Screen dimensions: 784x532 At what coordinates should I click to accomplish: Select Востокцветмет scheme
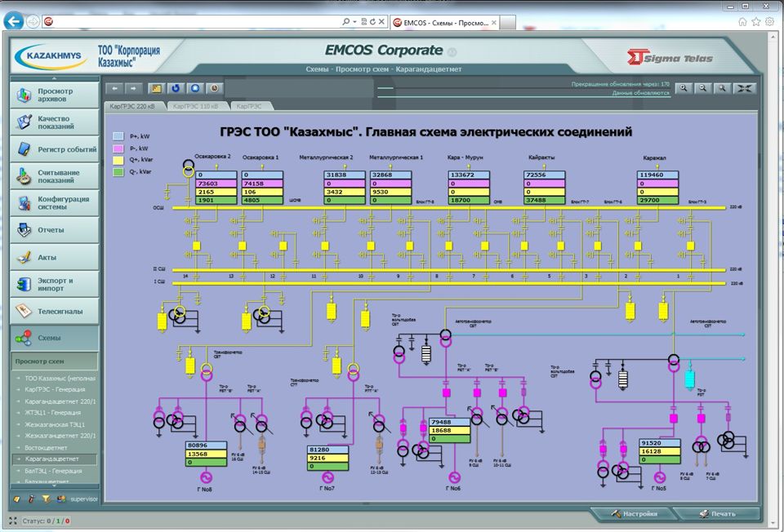[46, 448]
